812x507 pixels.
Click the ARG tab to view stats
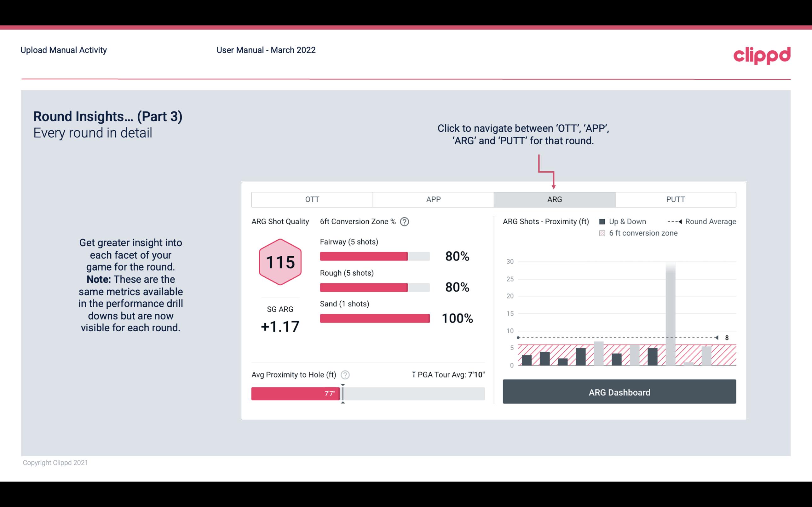tap(553, 199)
